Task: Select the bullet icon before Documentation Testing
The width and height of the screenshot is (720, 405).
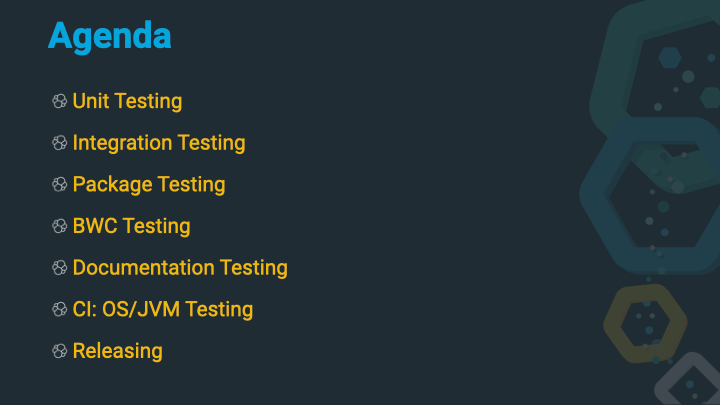Action: [x=60, y=268]
